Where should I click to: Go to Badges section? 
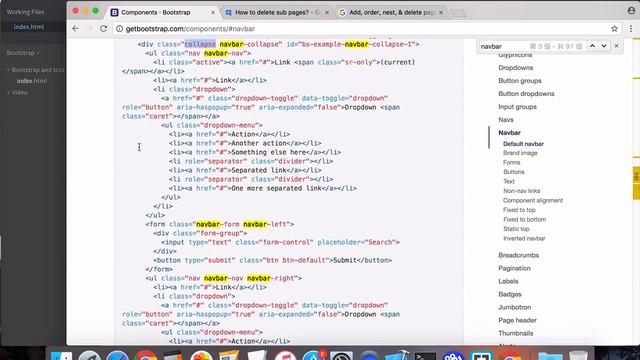(510, 294)
